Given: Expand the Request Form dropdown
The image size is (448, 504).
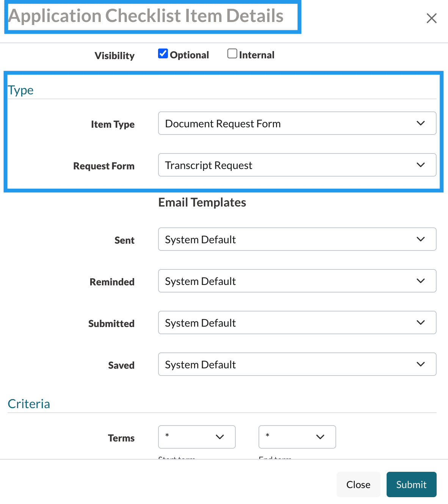Looking at the screenshot, I should coord(297,165).
